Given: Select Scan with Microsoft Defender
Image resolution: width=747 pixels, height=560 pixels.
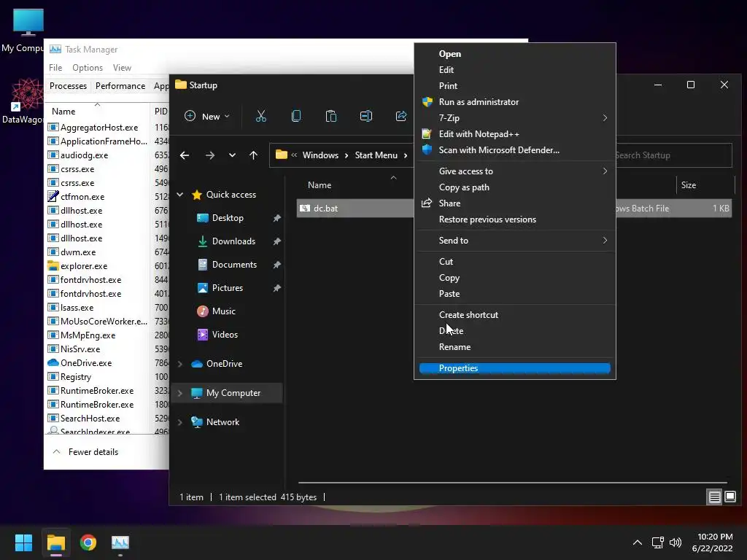Looking at the screenshot, I should (x=514, y=150).
